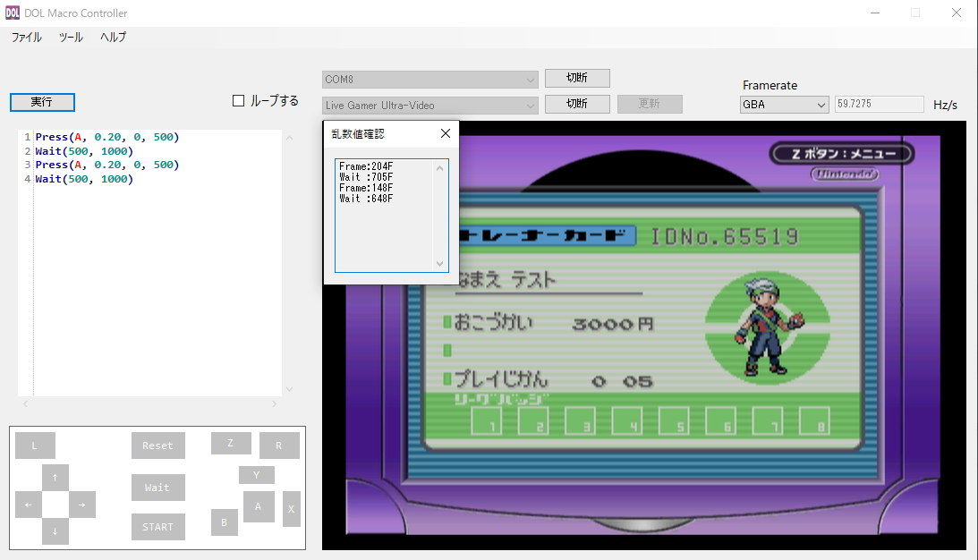978x560 pixels.
Task: Click the D-pad down arrow
Action: pyautogui.click(x=55, y=531)
